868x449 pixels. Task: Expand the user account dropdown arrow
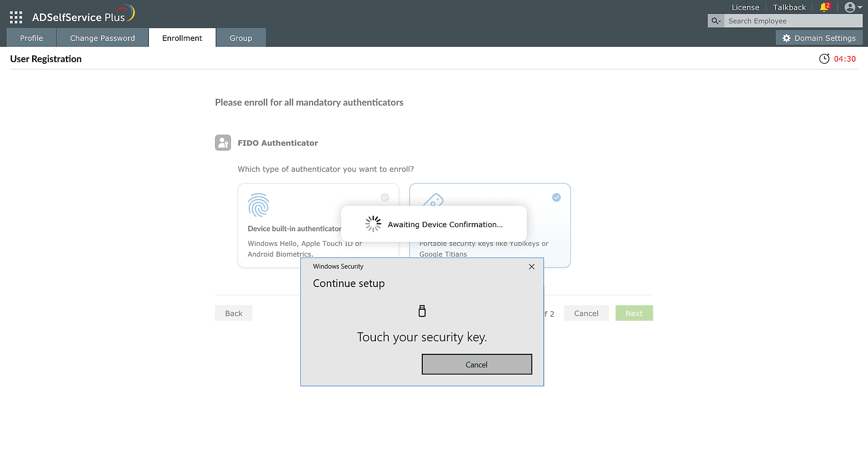pos(860,7)
